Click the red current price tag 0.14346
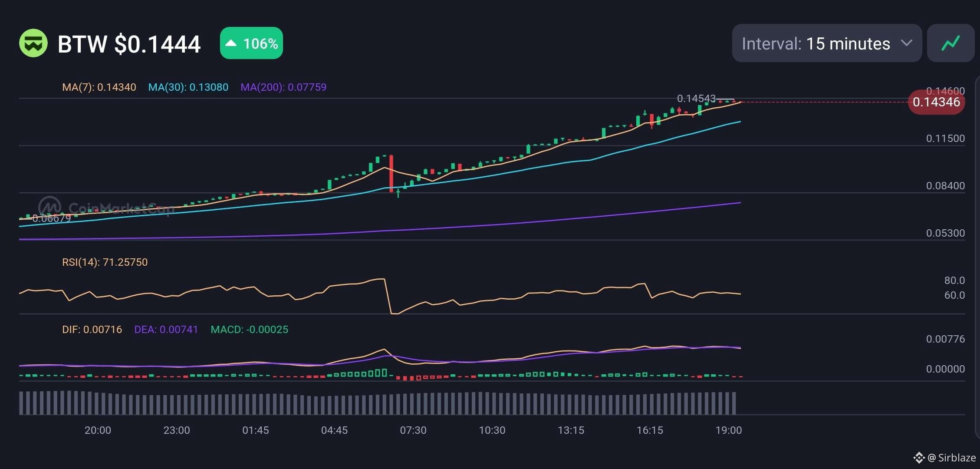The width and height of the screenshot is (980, 469). (936, 102)
